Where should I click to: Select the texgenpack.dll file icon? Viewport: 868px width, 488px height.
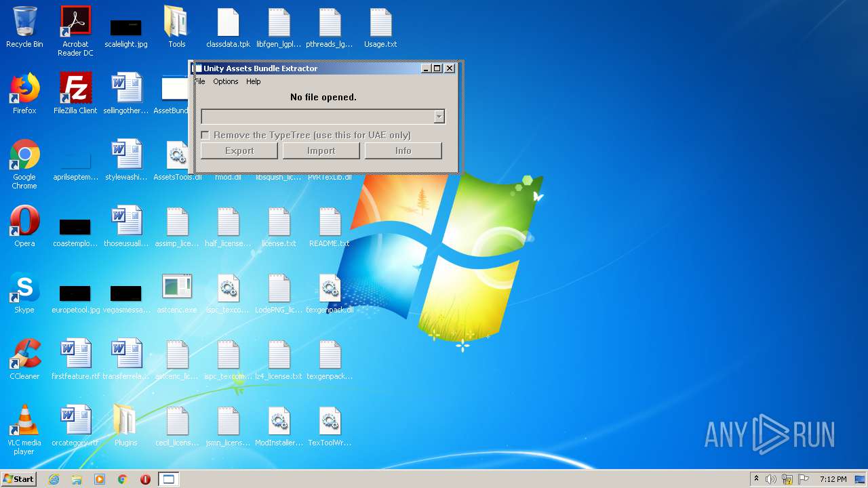click(330, 293)
